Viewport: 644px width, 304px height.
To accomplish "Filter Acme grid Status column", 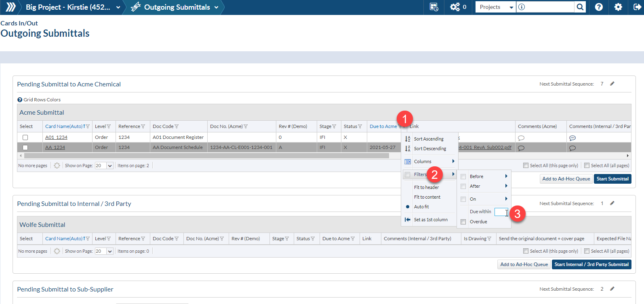I will [x=360, y=126].
